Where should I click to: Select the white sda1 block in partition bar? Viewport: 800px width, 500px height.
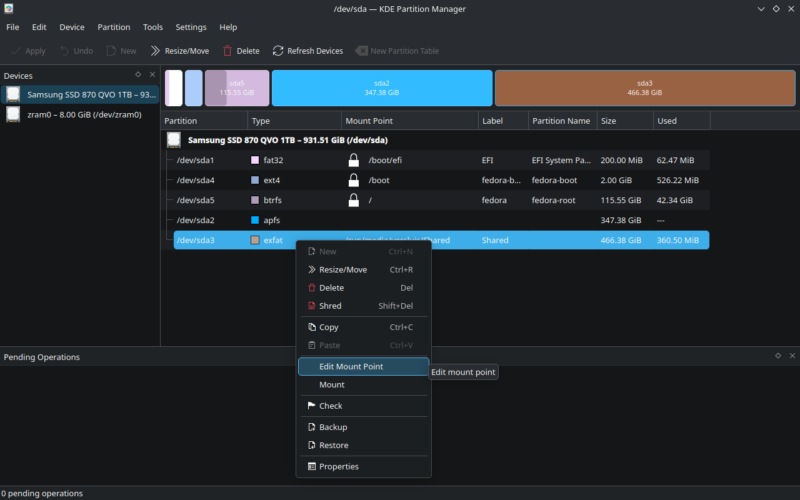pyautogui.click(x=174, y=88)
